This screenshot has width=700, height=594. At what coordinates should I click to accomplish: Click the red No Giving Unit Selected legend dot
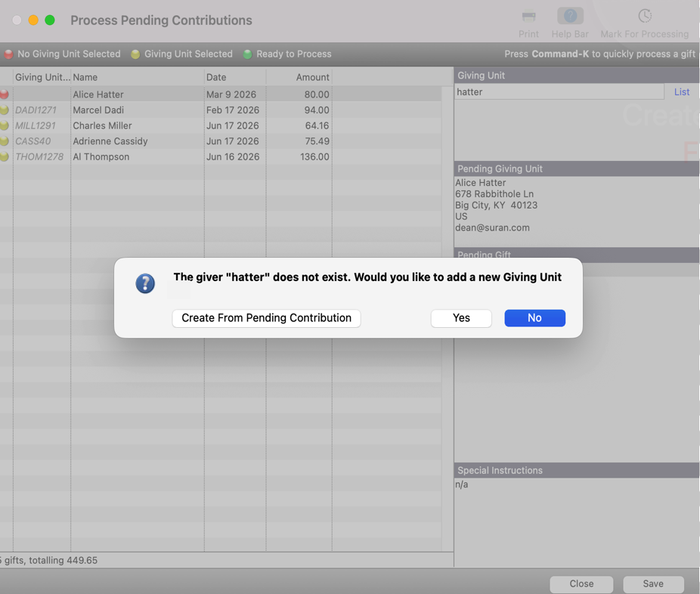click(x=8, y=54)
